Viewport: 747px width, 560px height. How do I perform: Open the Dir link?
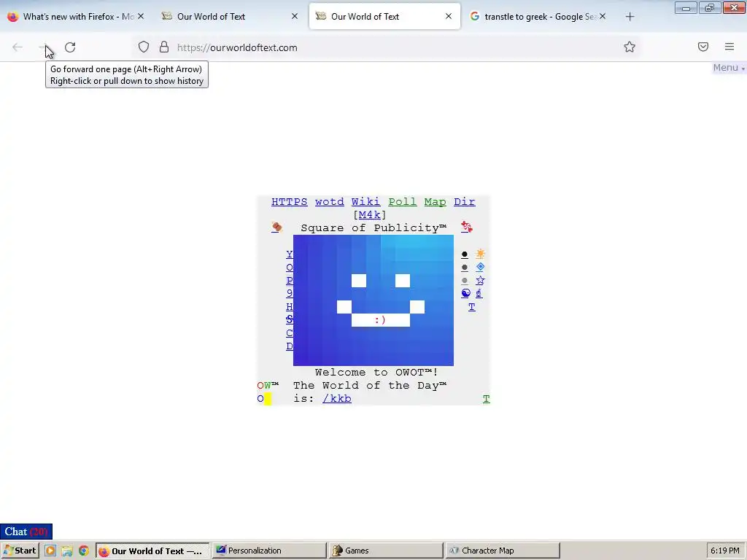464,202
